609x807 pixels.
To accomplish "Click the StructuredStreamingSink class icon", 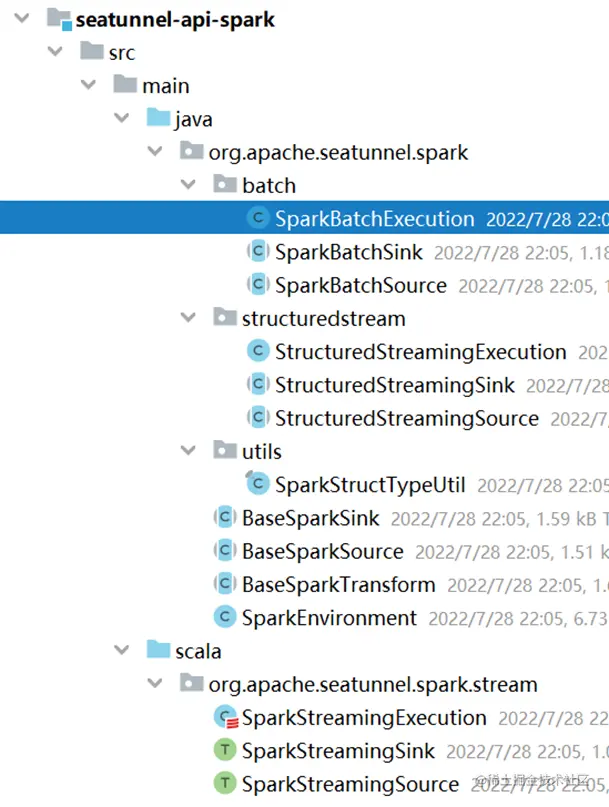I will coord(258,384).
